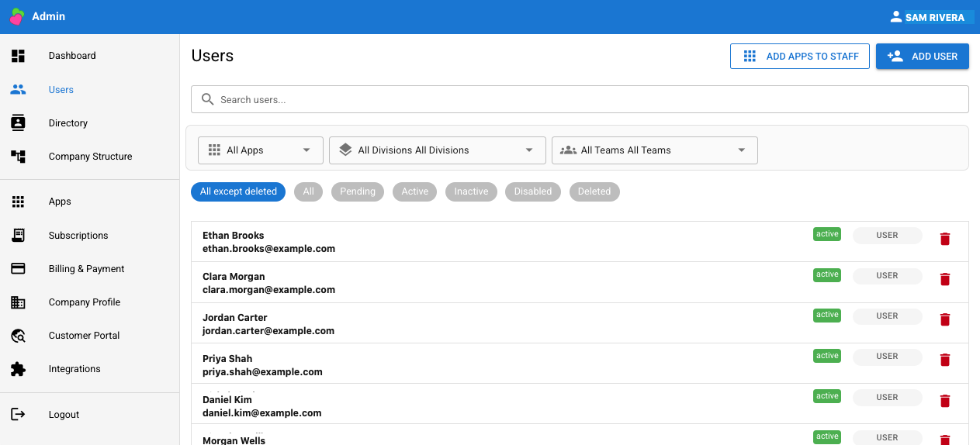Viewport: 980px width, 445px height.
Task: Click active badge on Daniel Kim row
Action: click(x=827, y=396)
